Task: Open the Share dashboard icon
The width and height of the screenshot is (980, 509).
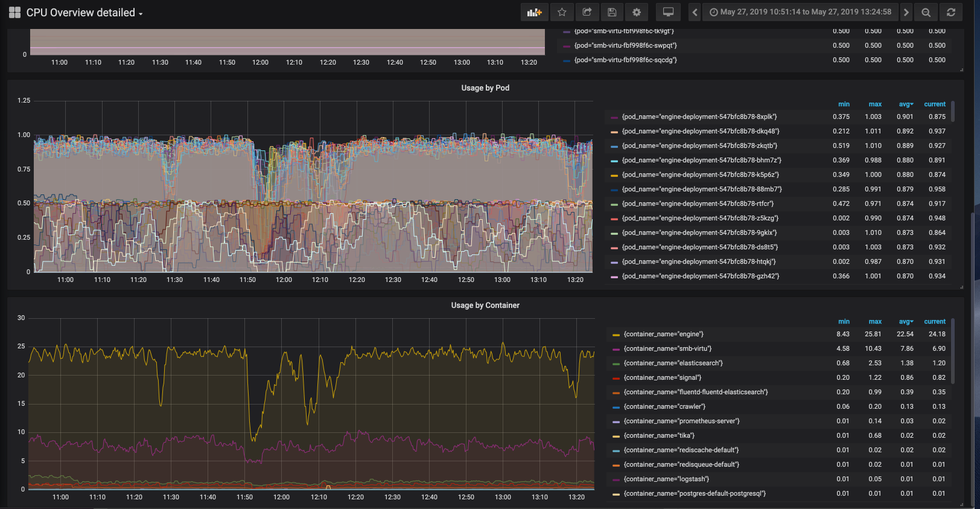Action: (x=587, y=12)
